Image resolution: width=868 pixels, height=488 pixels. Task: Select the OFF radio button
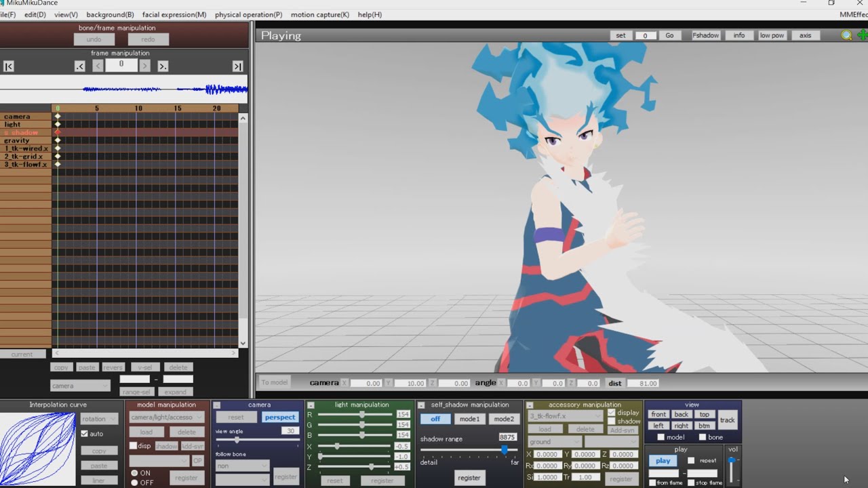[134, 483]
